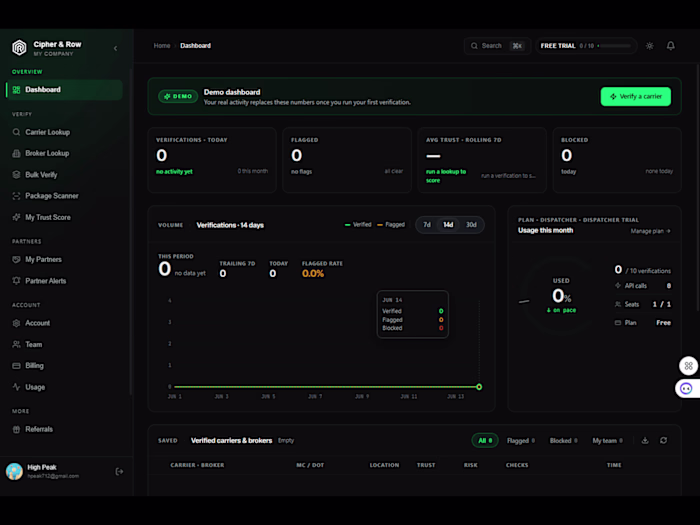This screenshot has width=700, height=525.
Task: Click the DEMO badge
Action: [178, 96]
